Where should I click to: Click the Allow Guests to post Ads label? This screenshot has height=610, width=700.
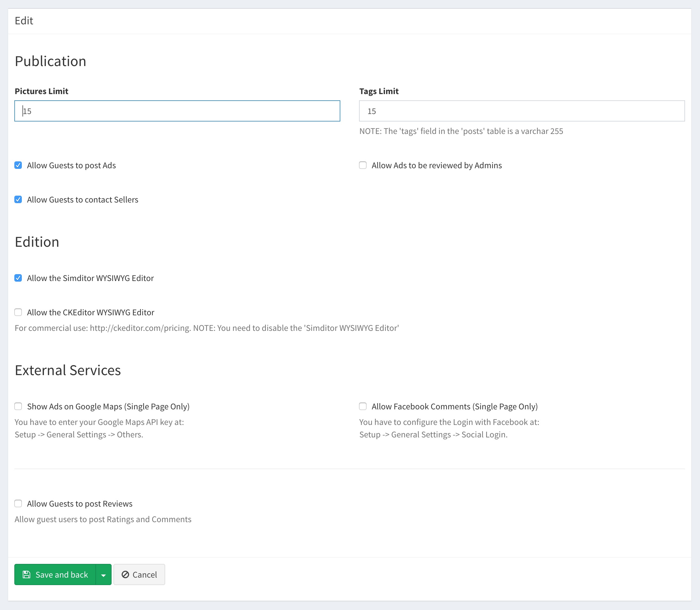(71, 165)
